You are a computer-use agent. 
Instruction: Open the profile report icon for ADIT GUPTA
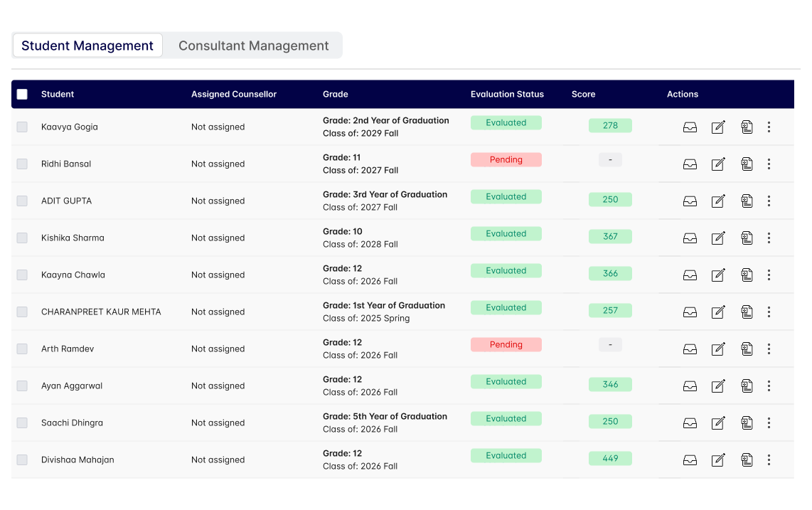(x=747, y=201)
